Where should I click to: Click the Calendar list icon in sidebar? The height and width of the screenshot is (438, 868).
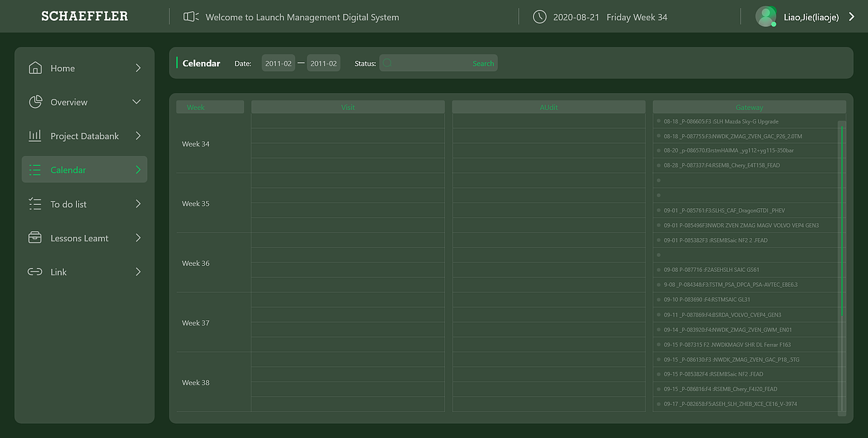[x=35, y=170]
